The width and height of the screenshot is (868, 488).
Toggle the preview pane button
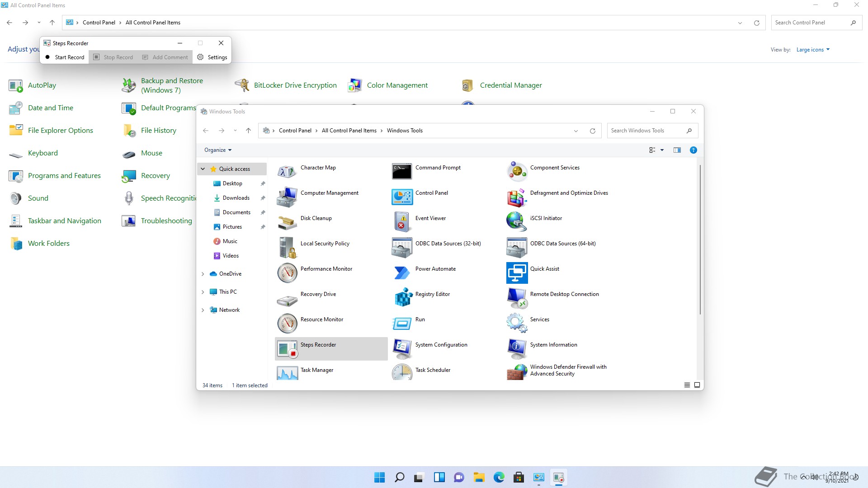(x=677, y=150)
